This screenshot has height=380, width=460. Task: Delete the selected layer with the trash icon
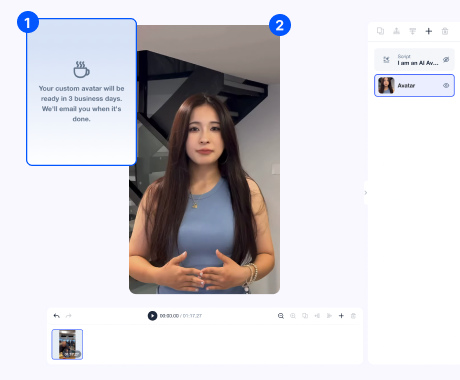click(x=445, y=31)
